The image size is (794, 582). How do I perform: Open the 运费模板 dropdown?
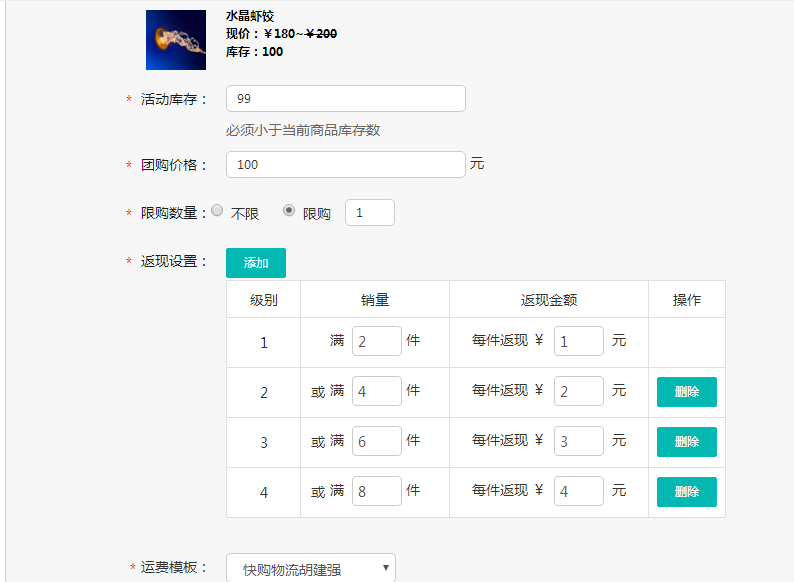[311, 568]
